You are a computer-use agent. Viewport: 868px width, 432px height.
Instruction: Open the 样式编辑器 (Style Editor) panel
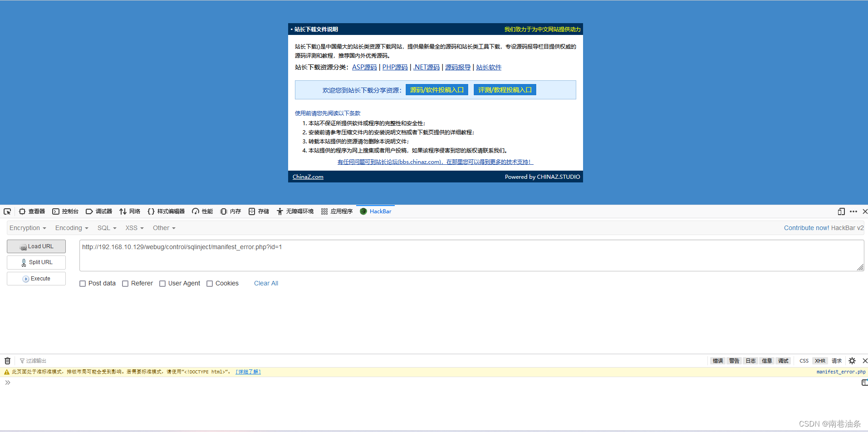[166, 211]
